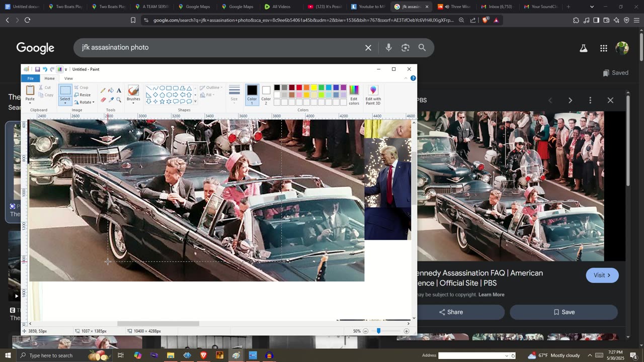Open Paint Help question mark icon
This screenshot has width=644, height=362.
pos(413,78)
